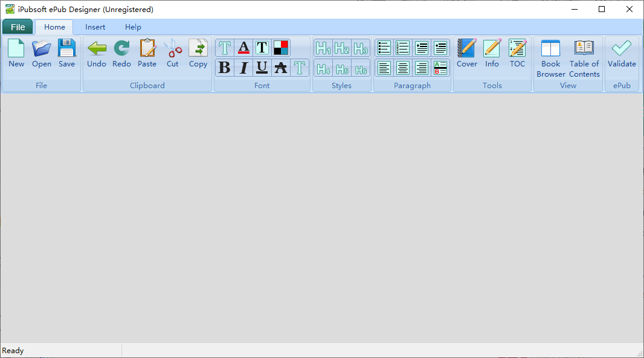Open an existing ePub file
644x358 pixels.
pos(42,53)
